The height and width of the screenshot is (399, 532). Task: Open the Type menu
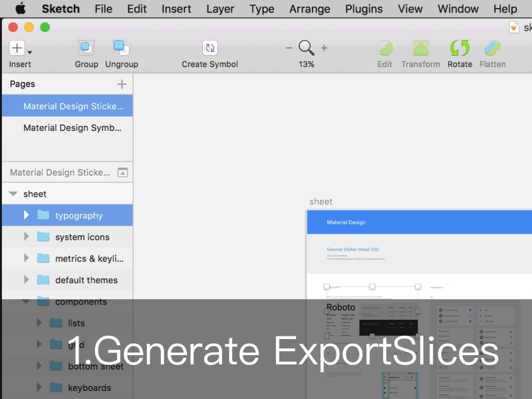tap(261, 9)
